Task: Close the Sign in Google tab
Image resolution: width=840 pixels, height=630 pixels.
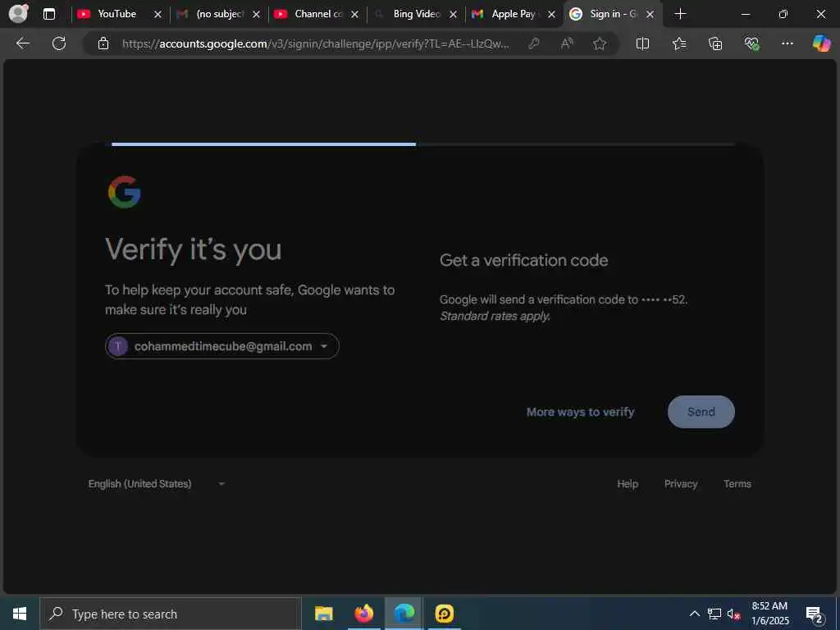Action: (650, 15)
